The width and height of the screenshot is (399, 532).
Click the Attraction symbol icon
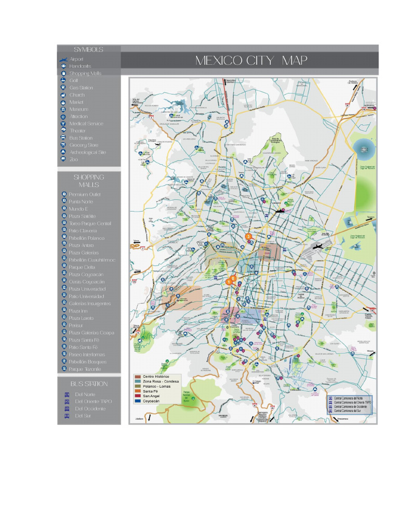coord(63,116)
